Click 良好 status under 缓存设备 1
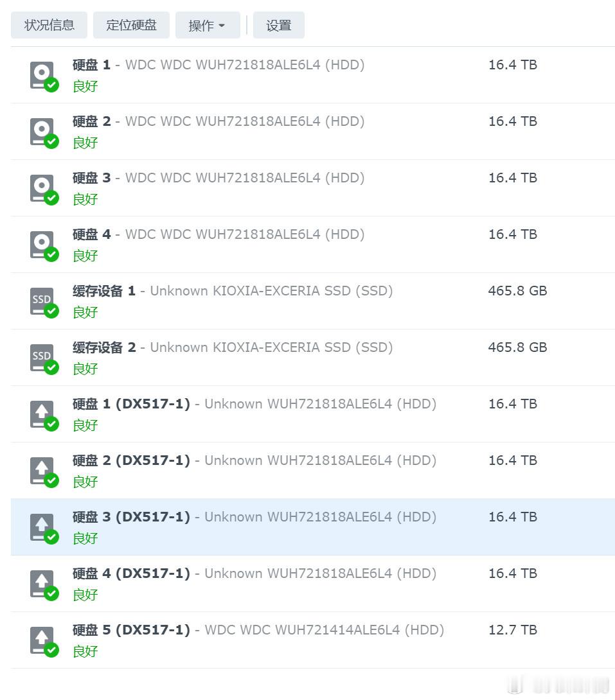Screen dimensions: 615x700 [x=85, y=312]
